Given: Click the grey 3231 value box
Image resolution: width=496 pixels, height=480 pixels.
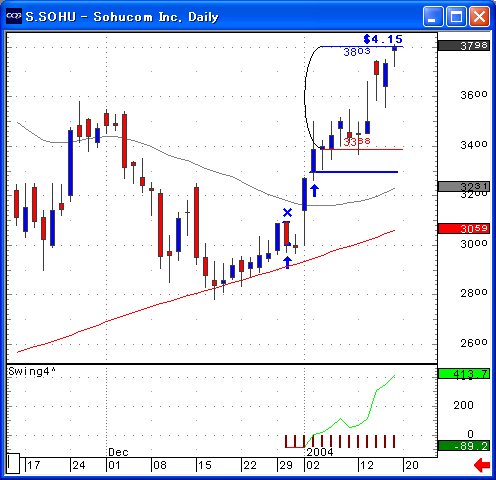Looking at the screenshot, I should pyautogui.click(x=464, y=186).
